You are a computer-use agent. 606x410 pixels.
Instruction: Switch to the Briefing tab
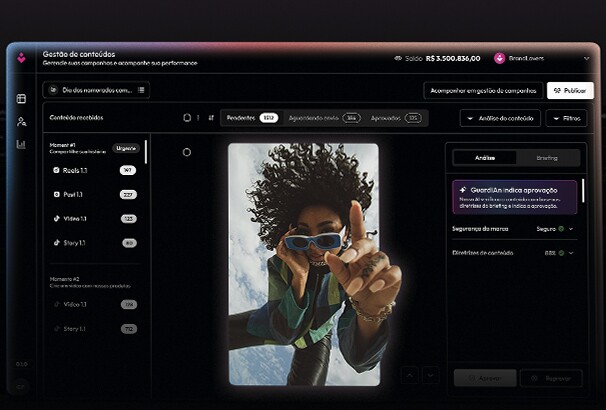click(547, 158)
